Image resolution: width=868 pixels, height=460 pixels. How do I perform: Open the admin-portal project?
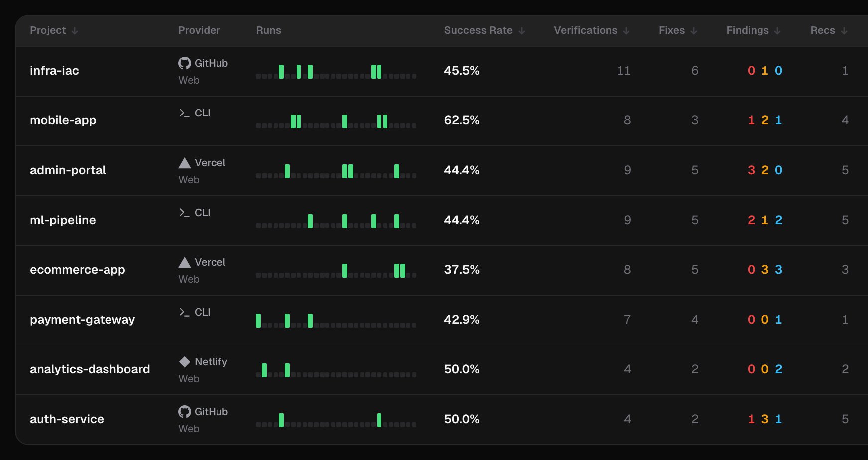pyautogui.click(x=68, y=170)
